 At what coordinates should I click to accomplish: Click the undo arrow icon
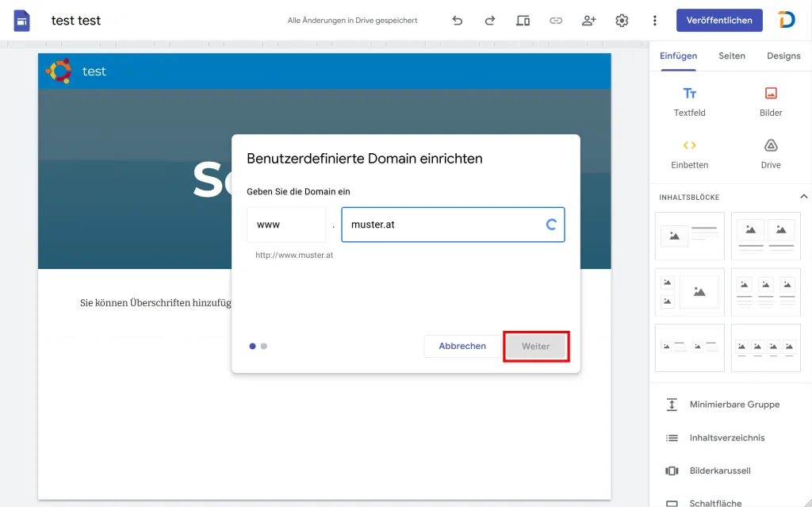click(x=458, y=21)
